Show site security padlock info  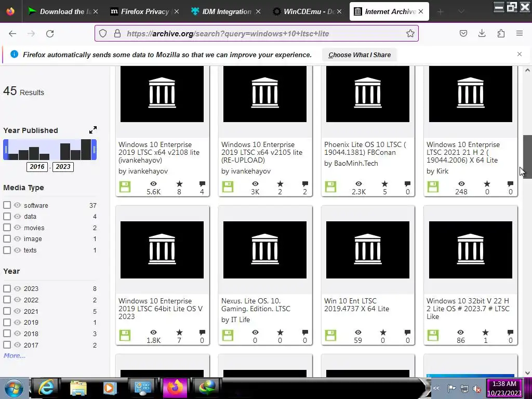click(117, 33)
